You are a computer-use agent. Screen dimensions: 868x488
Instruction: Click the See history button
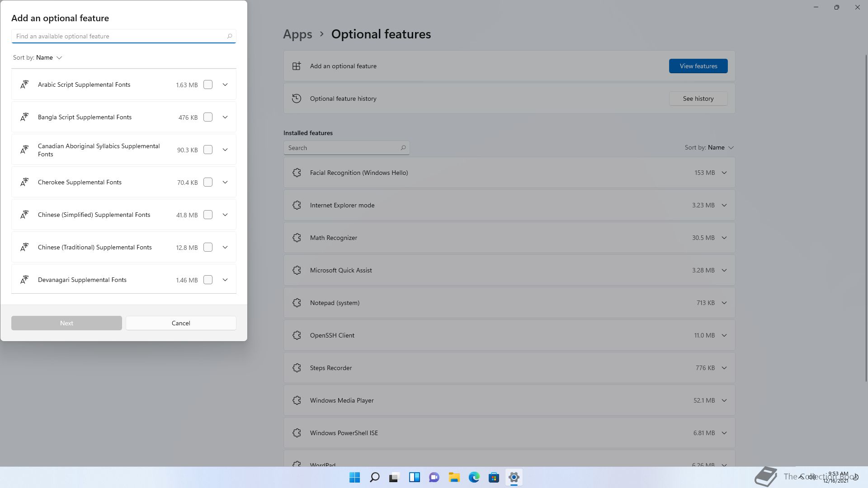(x=698, y=99)
